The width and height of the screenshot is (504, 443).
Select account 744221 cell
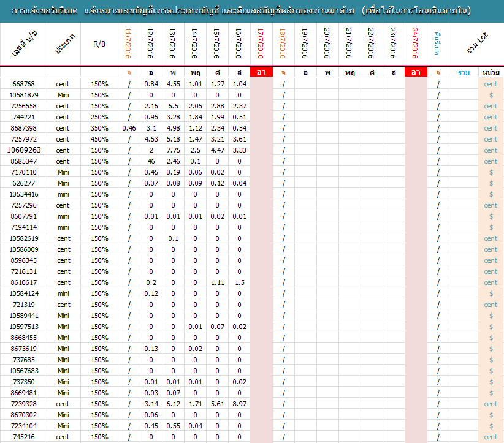coord(23,117)
